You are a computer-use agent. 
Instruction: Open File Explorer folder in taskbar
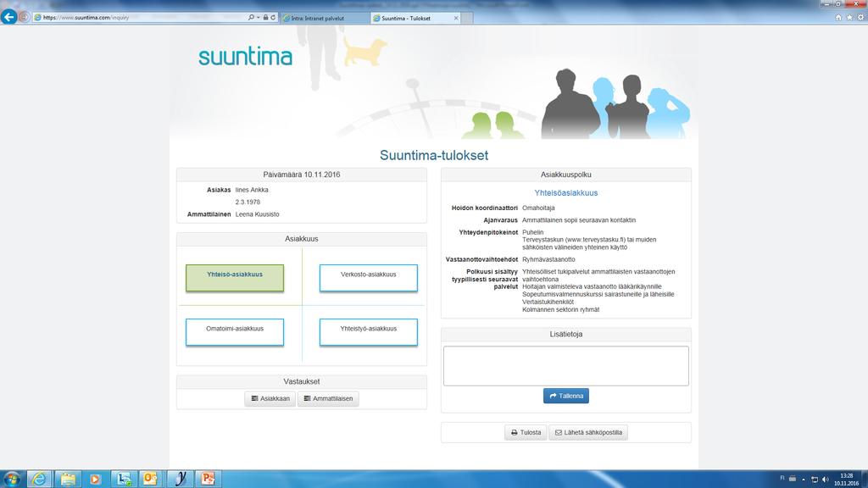(68, 479)
